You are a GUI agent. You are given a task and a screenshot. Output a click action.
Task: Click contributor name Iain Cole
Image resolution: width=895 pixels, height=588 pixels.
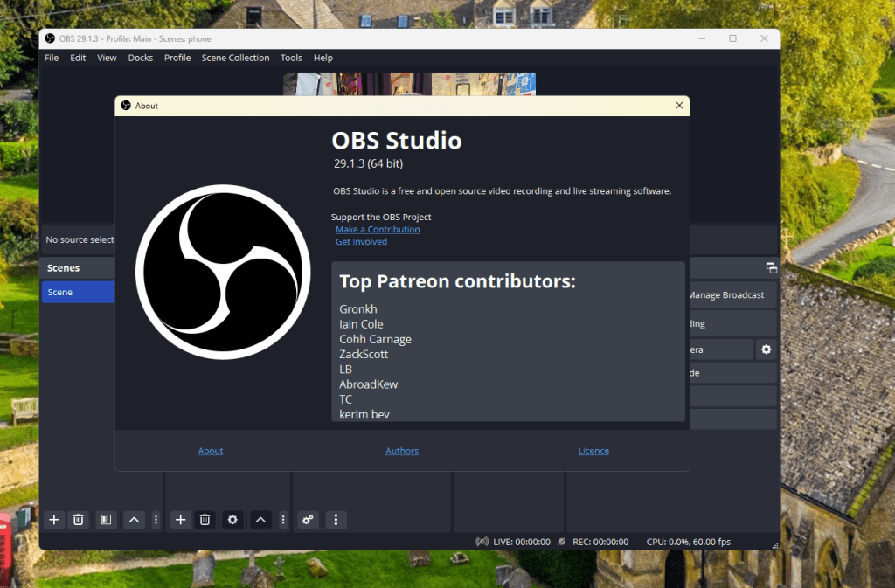[x=361, y=324]
